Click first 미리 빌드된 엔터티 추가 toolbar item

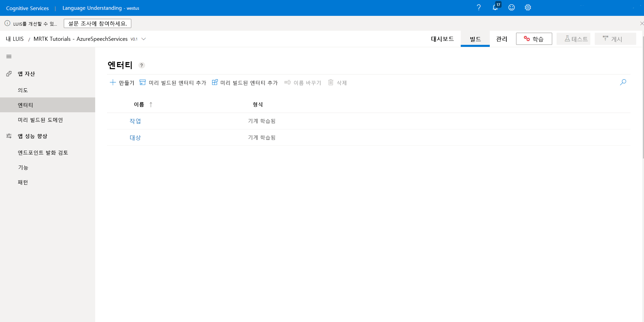tap(173, 83)
